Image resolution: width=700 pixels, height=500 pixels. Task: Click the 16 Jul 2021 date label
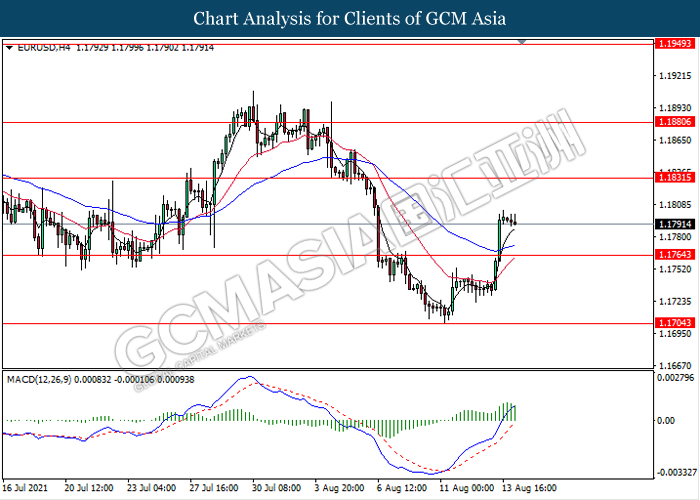coord(26,487)
